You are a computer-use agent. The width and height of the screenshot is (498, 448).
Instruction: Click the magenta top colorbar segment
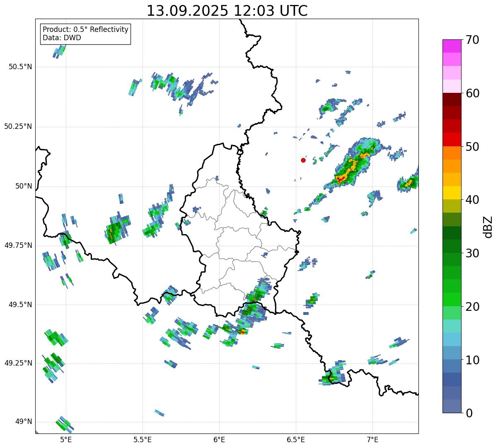pos(452,46)
